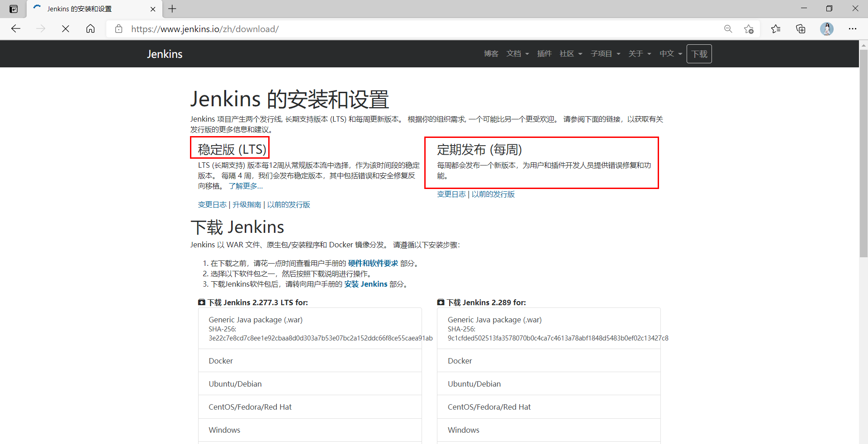Download LTS Generic Java package (.war)
The image size is (868, 444).
[310, 328]
